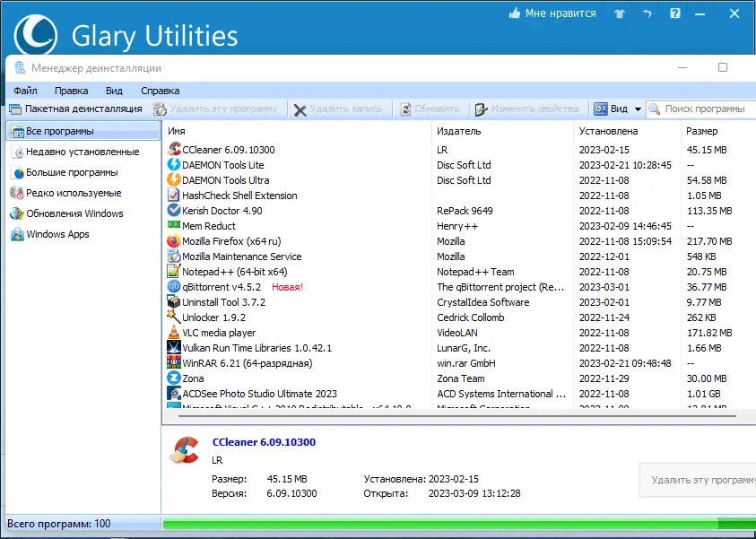Screen dimensions: 756x539
Task: Click the thumbs-up like icon
Action: tap(515, 13)
